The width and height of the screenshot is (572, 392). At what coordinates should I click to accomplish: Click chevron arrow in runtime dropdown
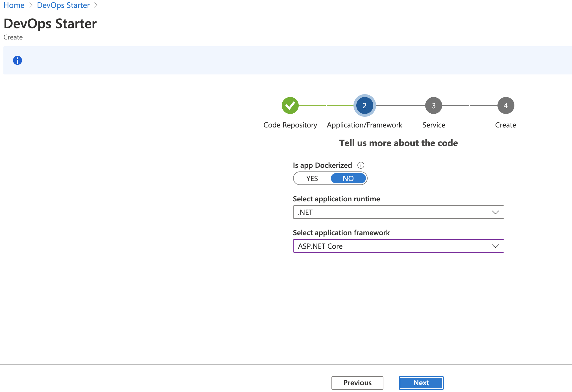[495, 212]
